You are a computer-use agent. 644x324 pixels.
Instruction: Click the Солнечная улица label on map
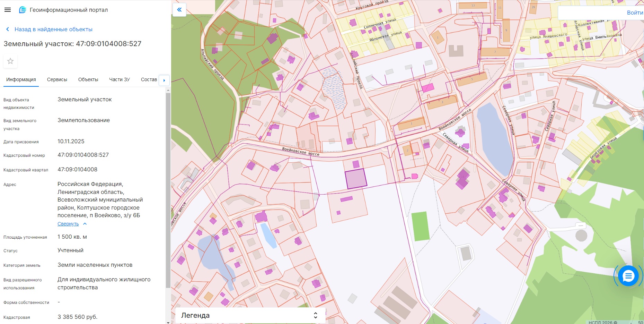(380, 24)
